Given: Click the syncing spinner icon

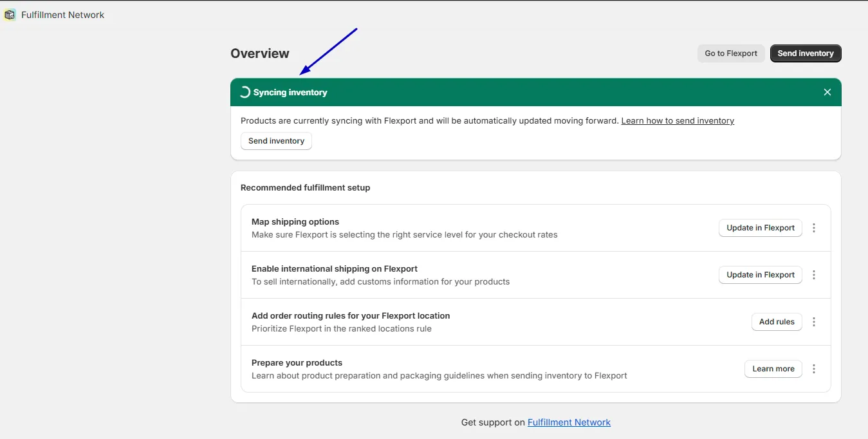Looking at the screenshot, I should (245, 92).
